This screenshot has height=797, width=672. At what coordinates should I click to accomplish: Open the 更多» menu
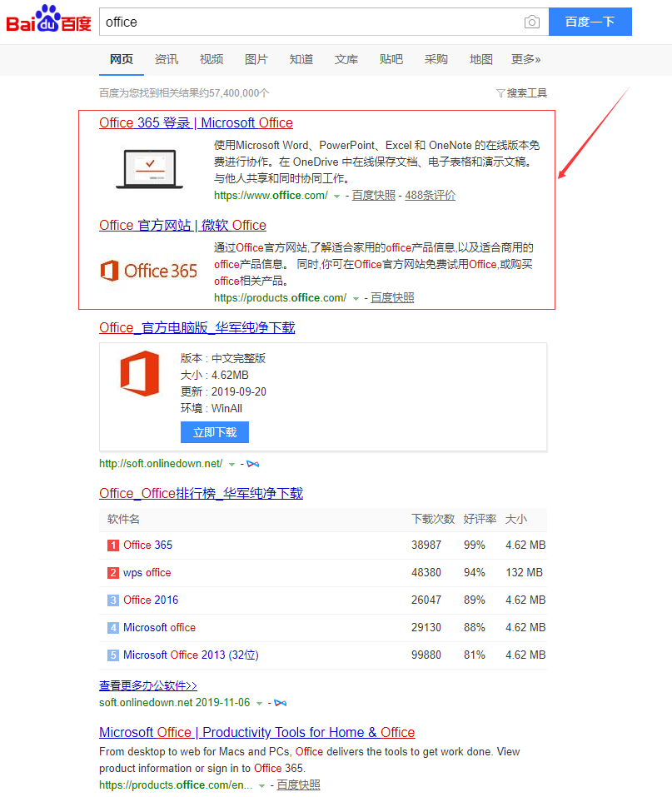[525, 59]
